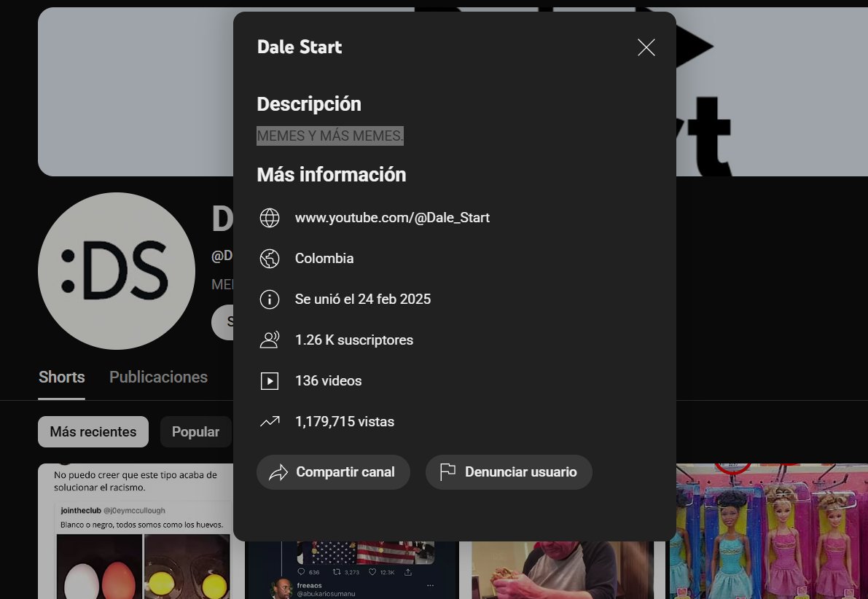Click 'Se unió el 24 feb 2025' text
This screenshot has height=599, width=868.
coord(363,299)
